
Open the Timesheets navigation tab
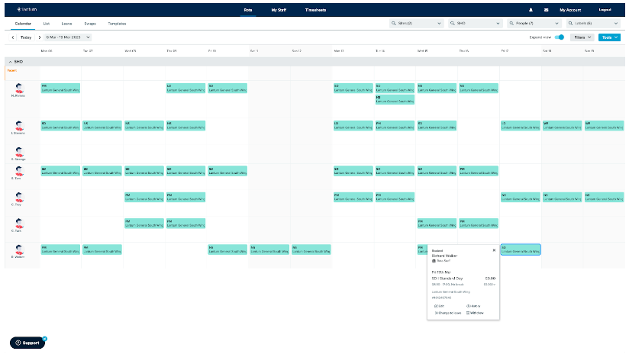[315, 10]
